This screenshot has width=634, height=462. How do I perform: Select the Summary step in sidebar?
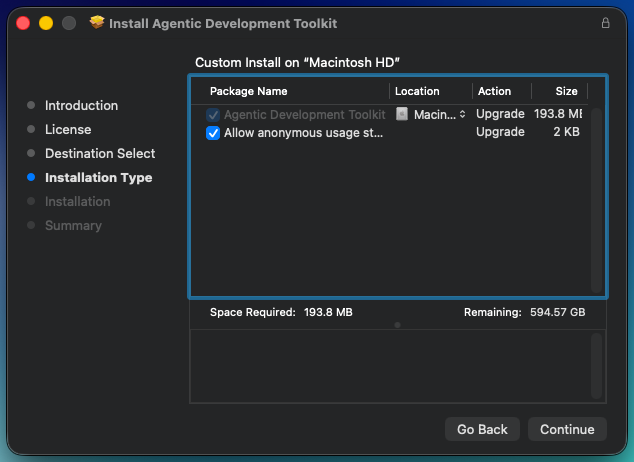[73, 226]
